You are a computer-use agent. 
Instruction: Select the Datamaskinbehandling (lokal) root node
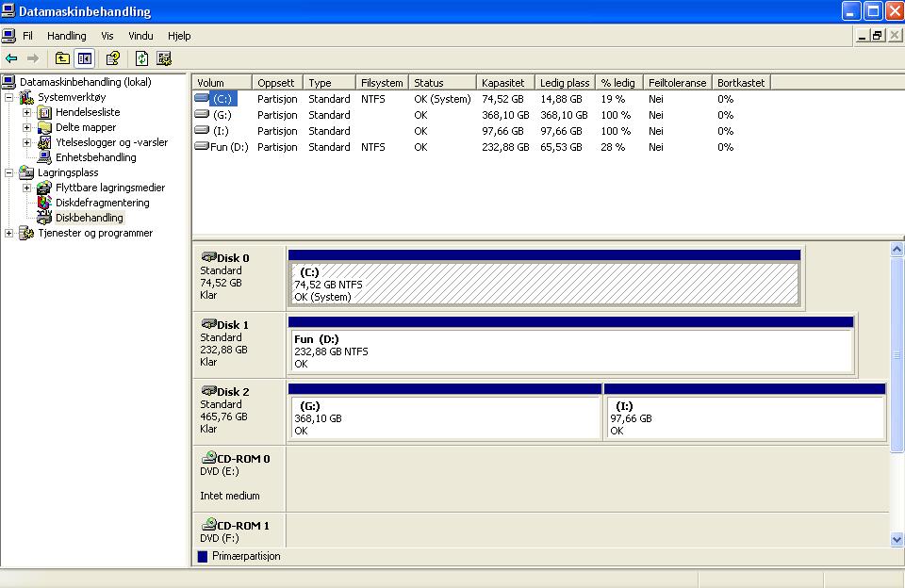point(86,82)
